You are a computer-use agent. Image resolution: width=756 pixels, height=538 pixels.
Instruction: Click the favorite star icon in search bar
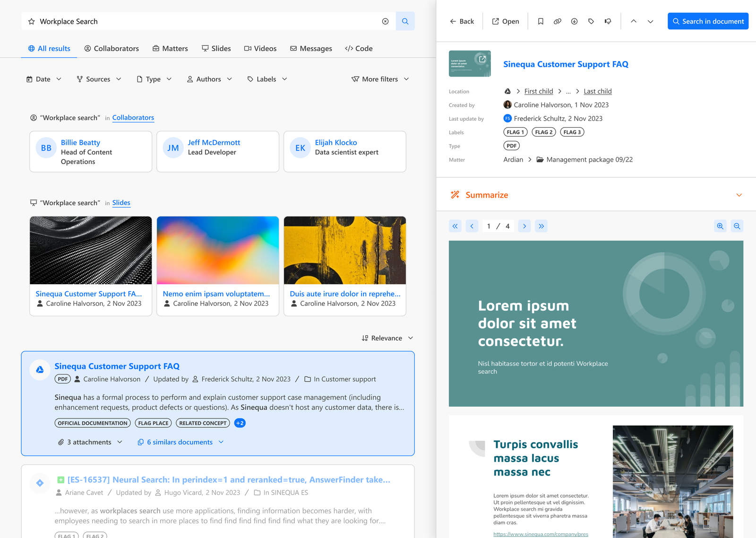[x=32, y=21]
